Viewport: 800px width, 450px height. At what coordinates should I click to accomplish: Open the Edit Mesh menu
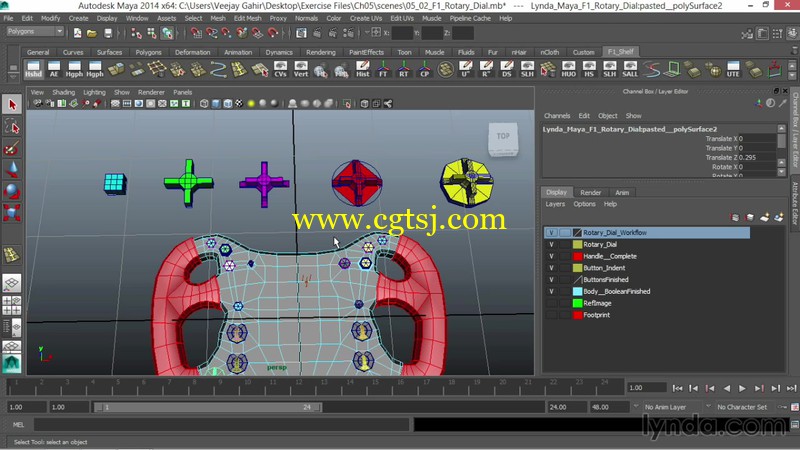tap(247, 18)
